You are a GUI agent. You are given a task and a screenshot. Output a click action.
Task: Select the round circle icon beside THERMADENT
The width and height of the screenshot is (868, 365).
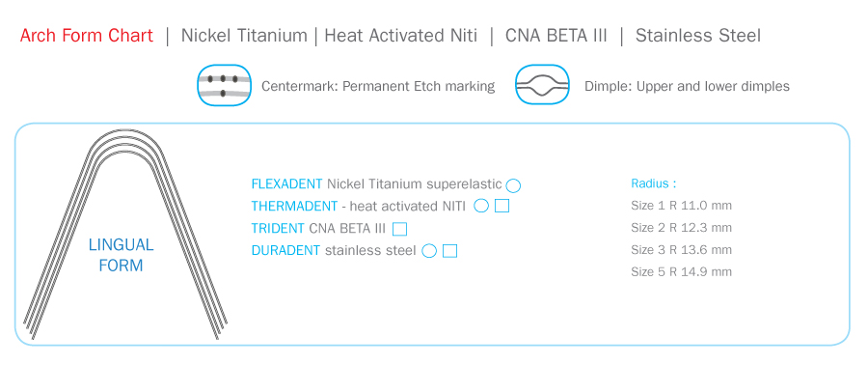pos(481,206)
